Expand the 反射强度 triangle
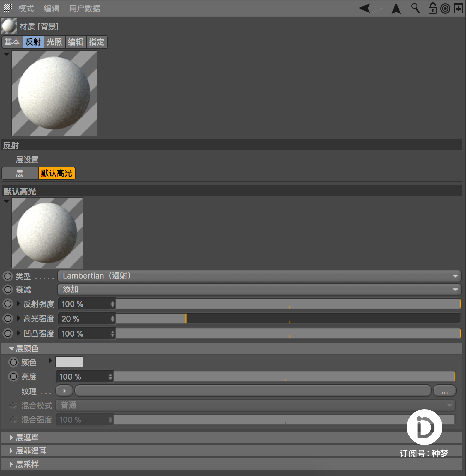This screenshot has width=466, height=476. [19, 303]
